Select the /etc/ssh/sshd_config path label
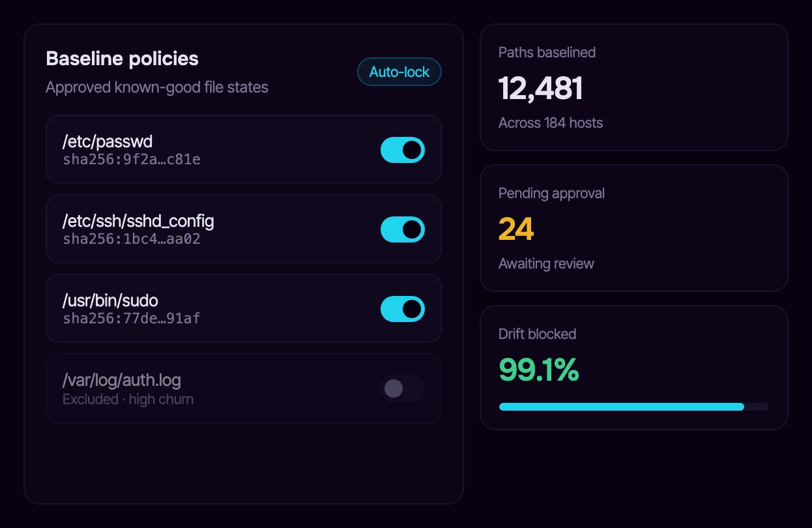The width and height of the screenshot is (812, 528). tap(138, 221)
